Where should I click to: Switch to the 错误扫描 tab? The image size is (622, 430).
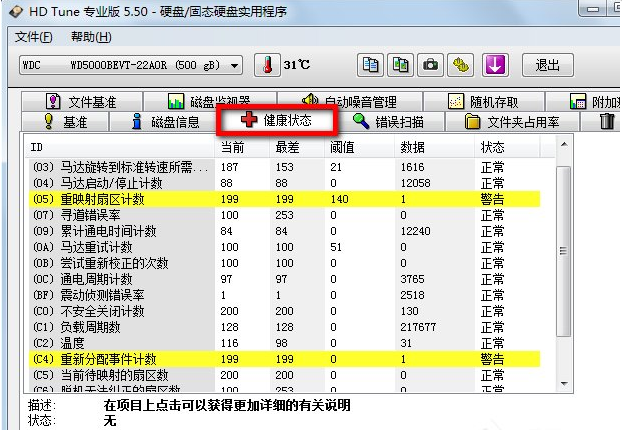click(x=389, y=121)
